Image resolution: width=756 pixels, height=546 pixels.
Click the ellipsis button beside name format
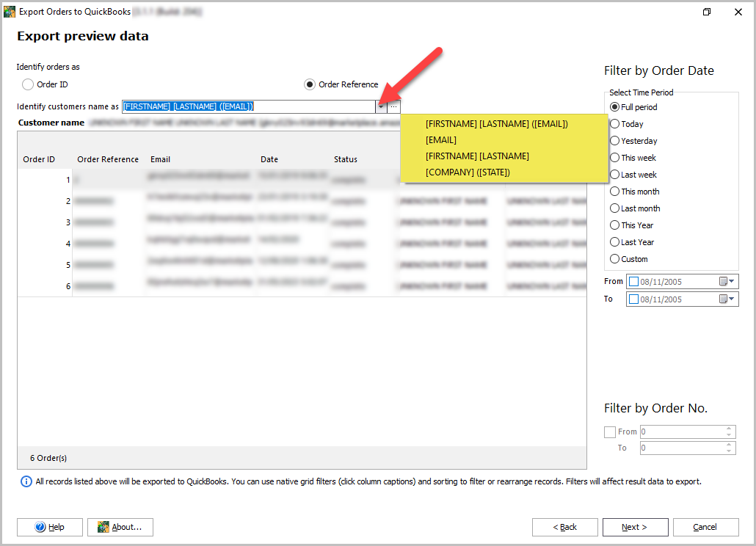[394, 106]
